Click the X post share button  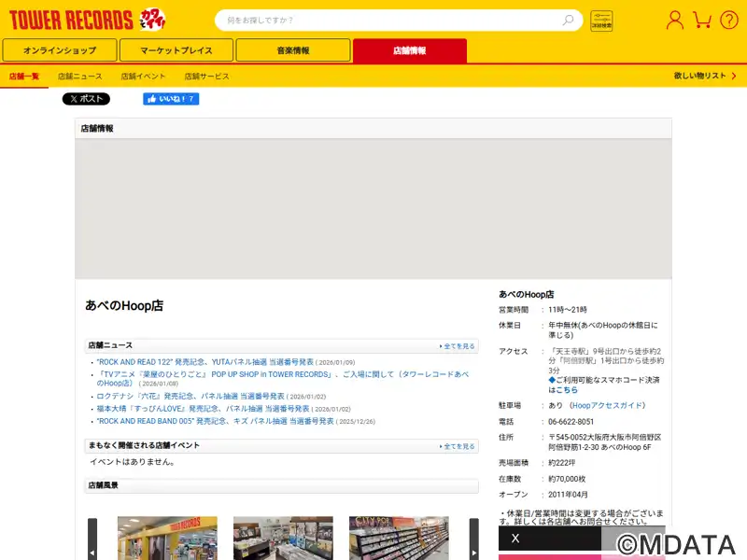[x=86, y=99]
